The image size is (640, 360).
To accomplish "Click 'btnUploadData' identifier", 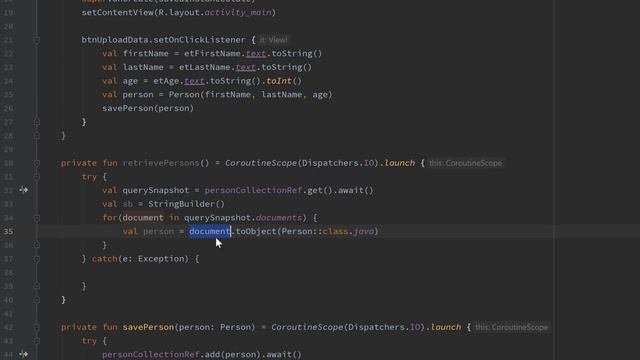I will pos(115,40).
